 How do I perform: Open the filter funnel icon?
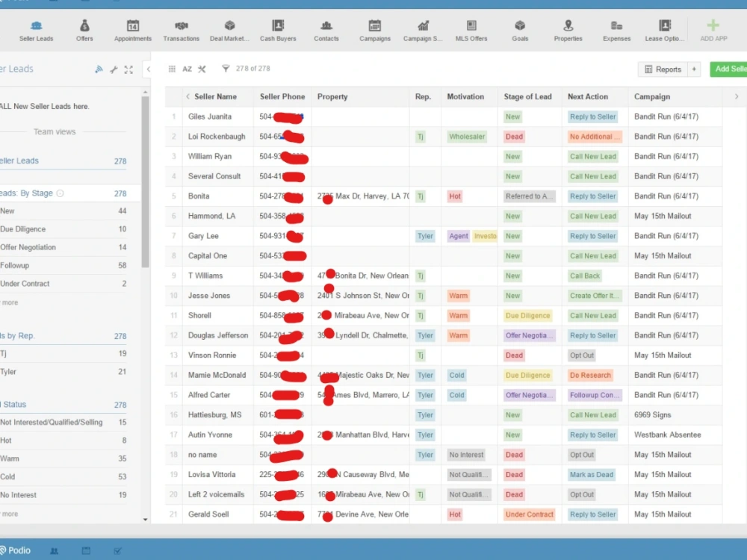[x=226, y=69]
